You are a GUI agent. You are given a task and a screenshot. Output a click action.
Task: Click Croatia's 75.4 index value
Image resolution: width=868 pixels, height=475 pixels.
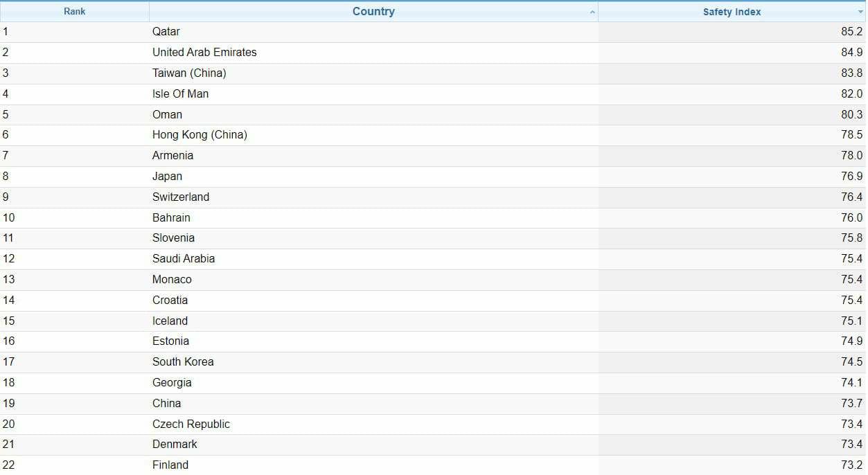pos(852,301)
